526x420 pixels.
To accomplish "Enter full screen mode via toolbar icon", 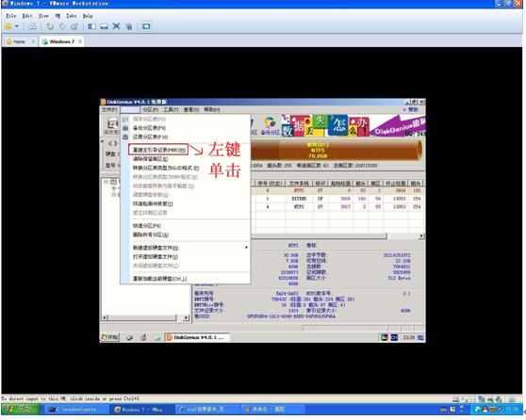I will coord(116,26).
